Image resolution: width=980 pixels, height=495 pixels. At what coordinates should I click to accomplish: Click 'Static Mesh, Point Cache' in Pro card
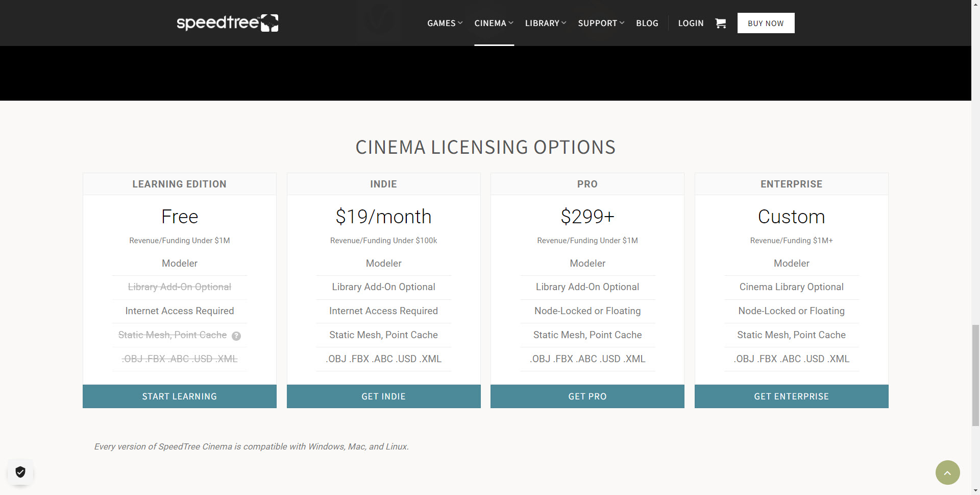[587, 335]
